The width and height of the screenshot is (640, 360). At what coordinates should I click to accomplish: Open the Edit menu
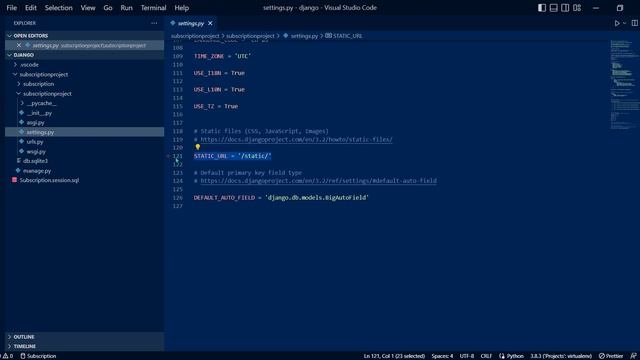[31, 8]
